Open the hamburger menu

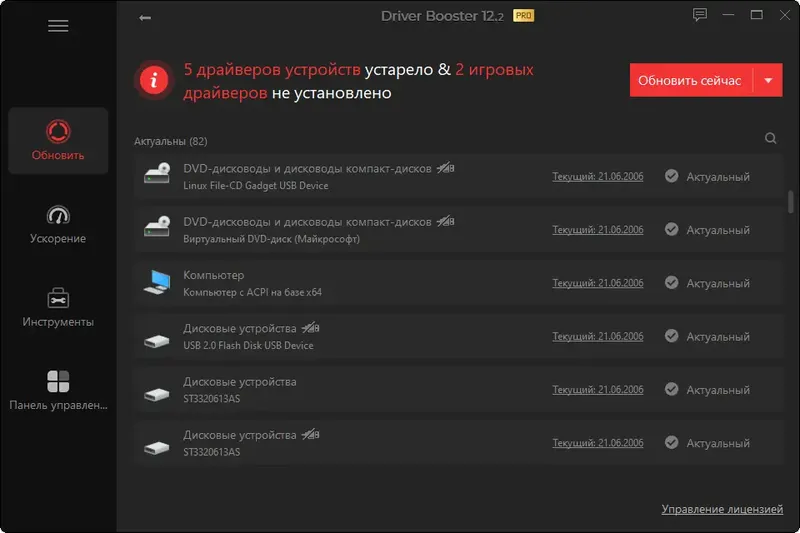pyautogui.click(x=58, y=26)
